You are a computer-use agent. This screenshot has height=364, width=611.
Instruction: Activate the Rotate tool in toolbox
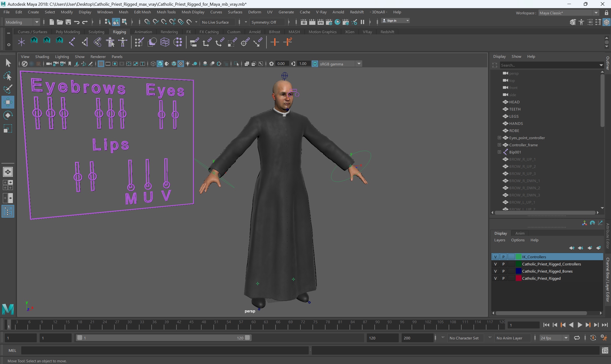click(8, 115)
